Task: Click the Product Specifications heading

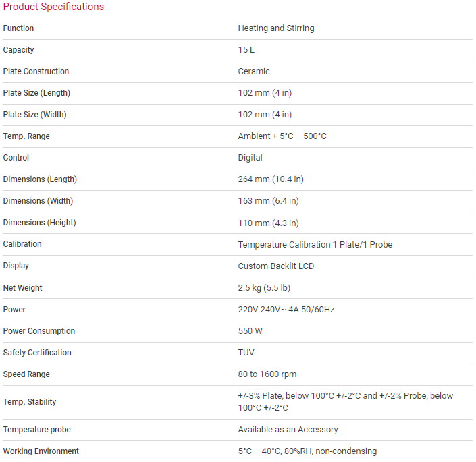Action: (54, 7)
